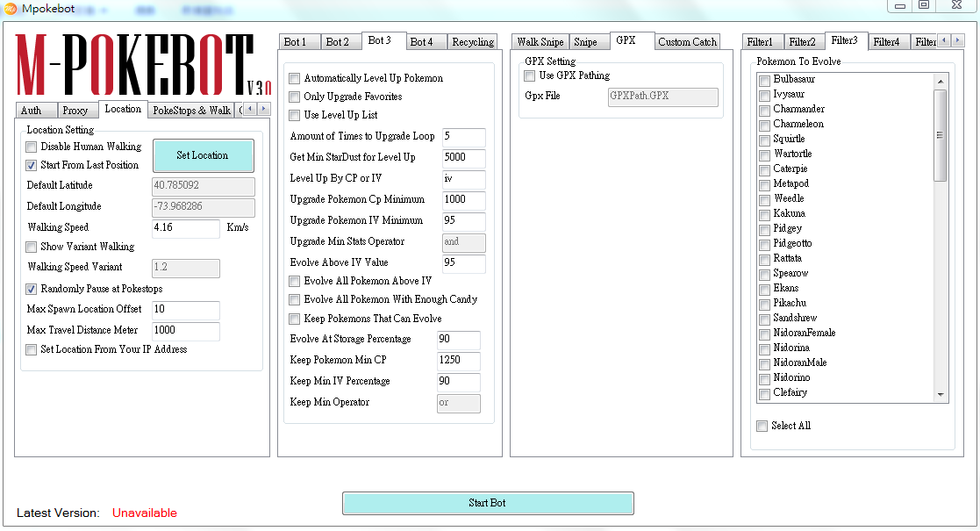980x531 pixels.
Task: Click Pokemon list vertical scrollbar thumb
Action: coord(940,135)
